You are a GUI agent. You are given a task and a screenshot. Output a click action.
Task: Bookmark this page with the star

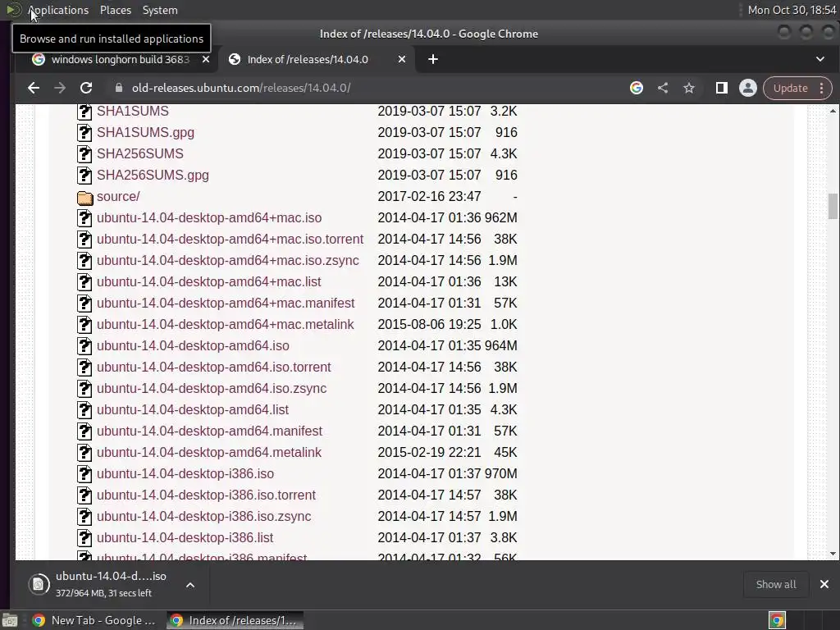click(x=689, y=88)
